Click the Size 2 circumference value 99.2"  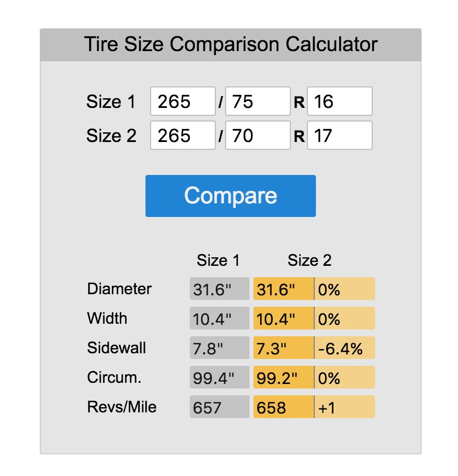284,377
